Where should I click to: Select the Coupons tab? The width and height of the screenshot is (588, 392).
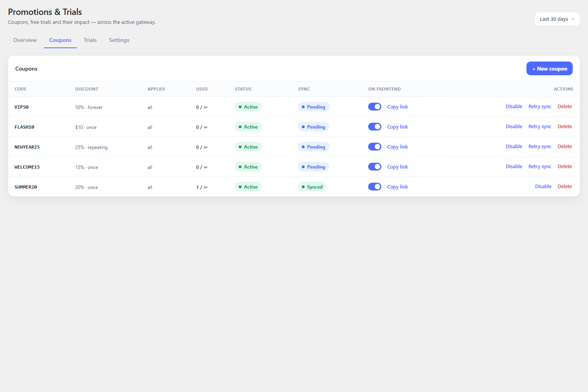point(60,40)
